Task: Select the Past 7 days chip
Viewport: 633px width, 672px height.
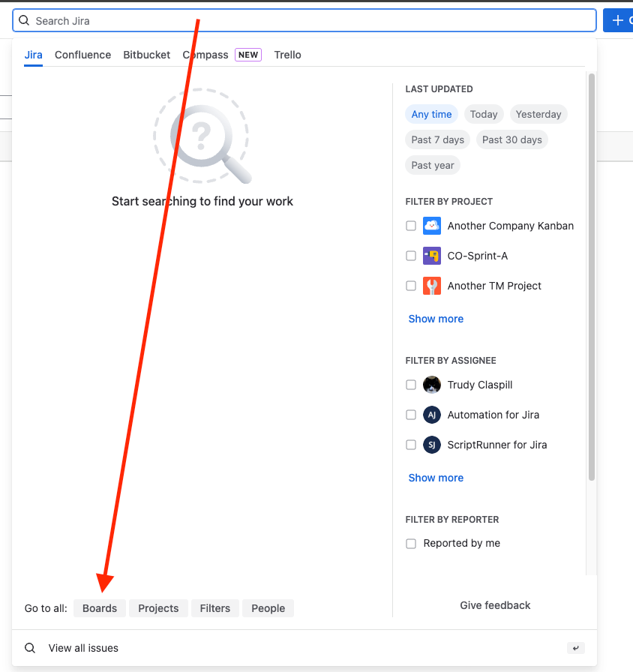Action: (x=437, y=139)
